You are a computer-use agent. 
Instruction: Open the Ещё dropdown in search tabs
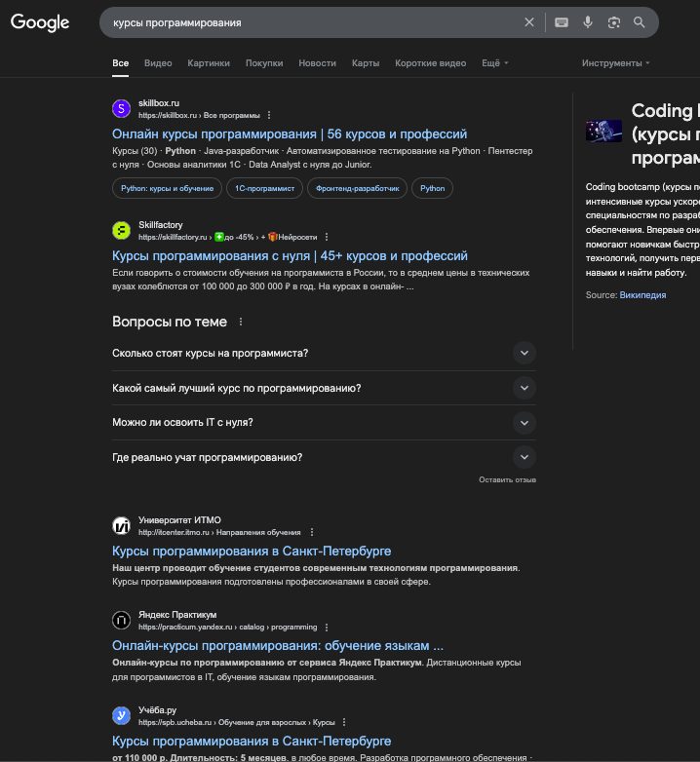click(x=495, y=63)
